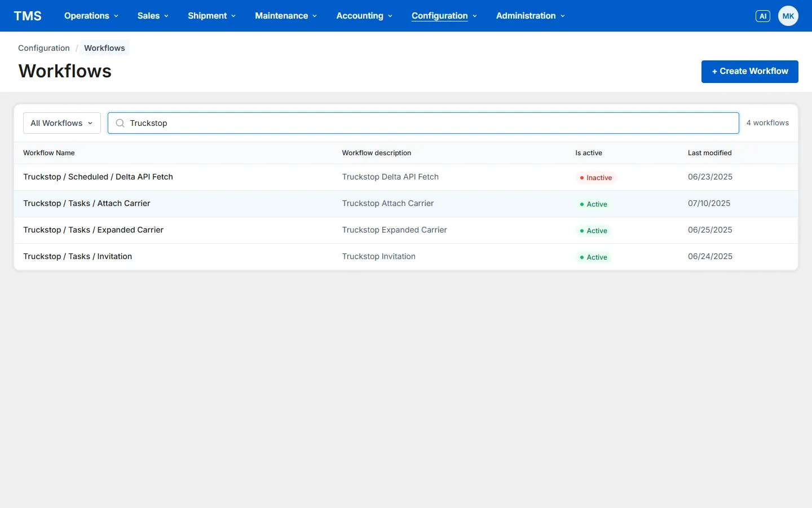Open the Administration menu

(x=531, y=16)
